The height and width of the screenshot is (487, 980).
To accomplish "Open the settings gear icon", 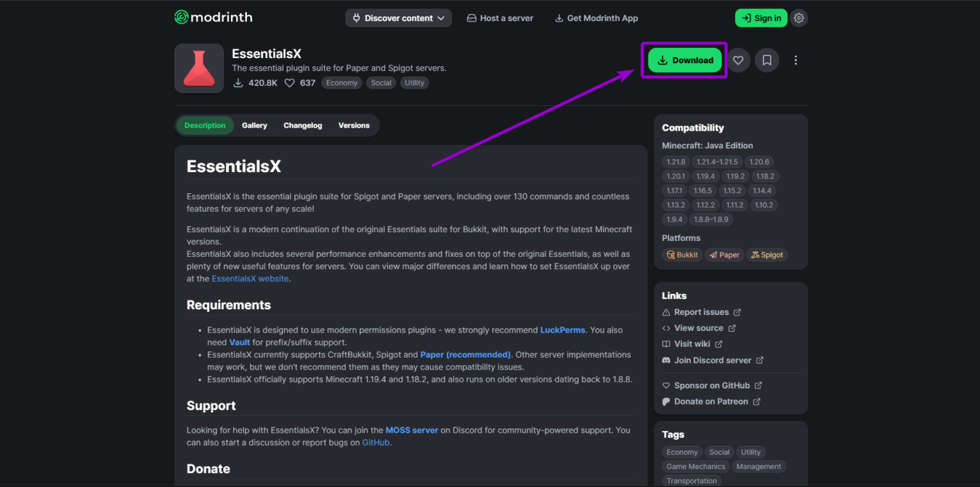I will coord(799,18).
